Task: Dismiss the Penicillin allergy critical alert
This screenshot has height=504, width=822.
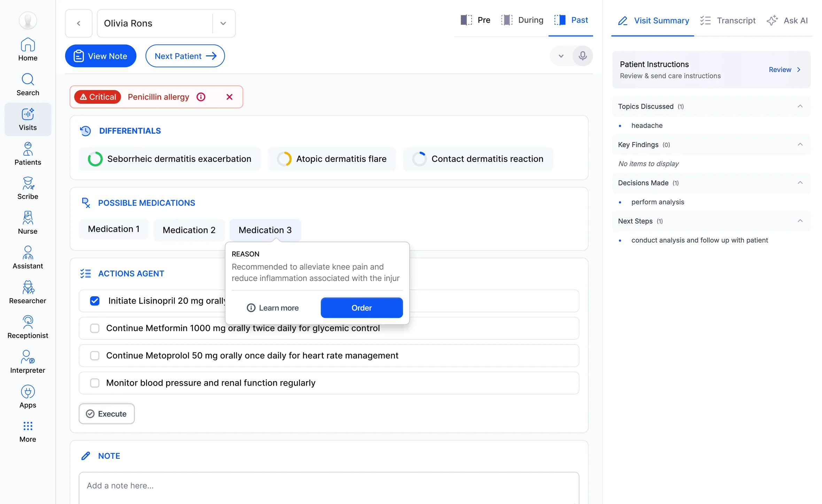Action: coord(229,97)
